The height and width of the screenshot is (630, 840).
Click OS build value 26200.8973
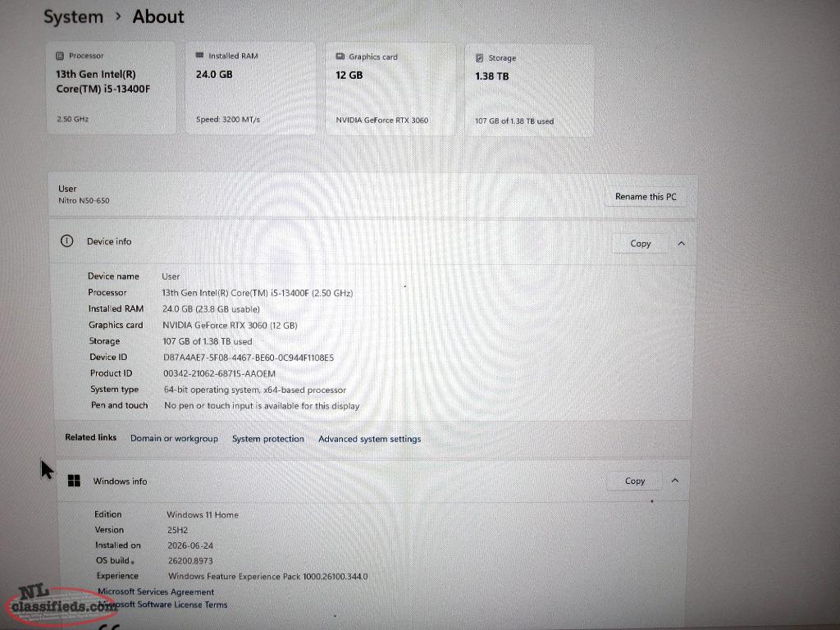coord(190,561)
